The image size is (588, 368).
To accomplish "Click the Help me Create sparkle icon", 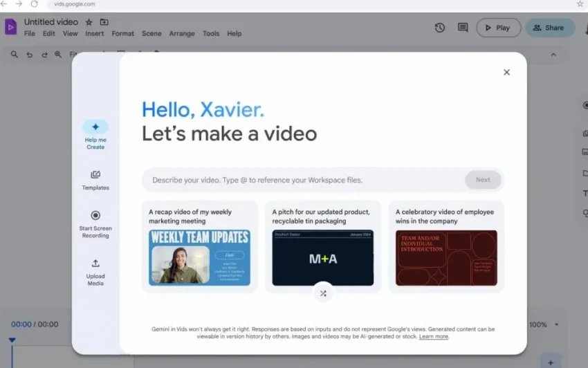I will (x=95, y=127).
